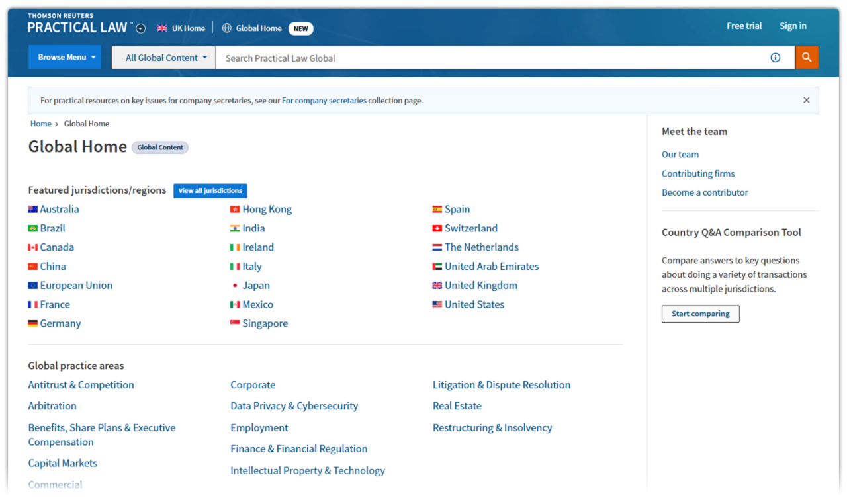The image size is (847, 504).
Task: Switch to UK Home
Action: point(181,28)
